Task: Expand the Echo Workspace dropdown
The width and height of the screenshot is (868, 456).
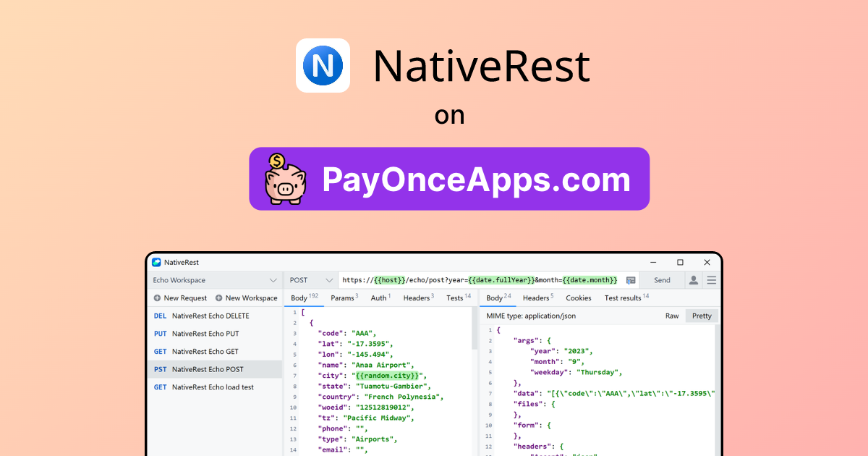Action: pos(273,280)
